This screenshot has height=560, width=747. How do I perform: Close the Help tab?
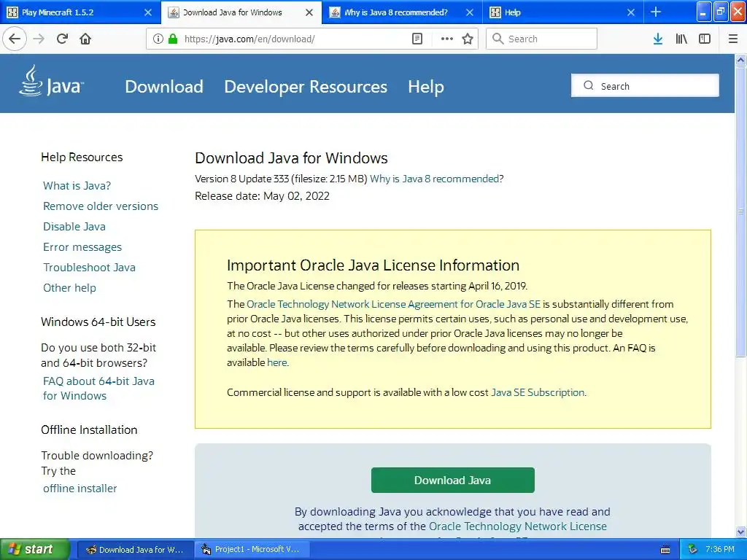631,12
